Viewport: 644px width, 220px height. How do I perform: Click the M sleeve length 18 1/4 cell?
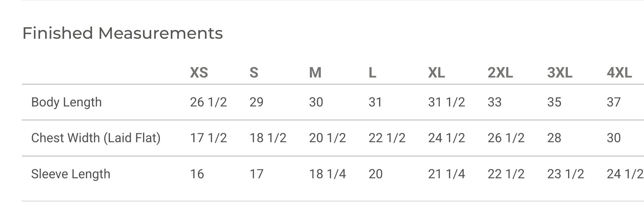[x=327, y=174]
